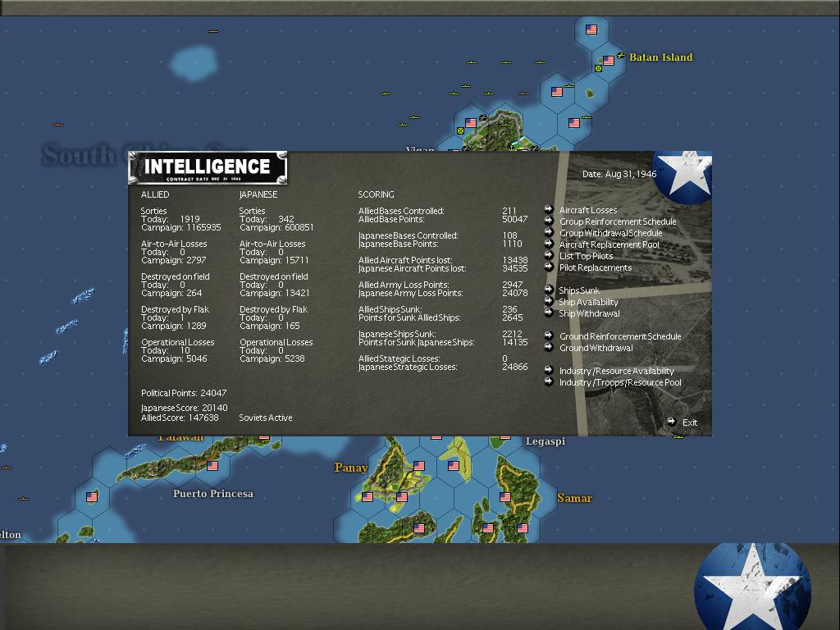
Task: Click arrow icon beside Industry/Troops/Resource Pool
Action: 549,381
